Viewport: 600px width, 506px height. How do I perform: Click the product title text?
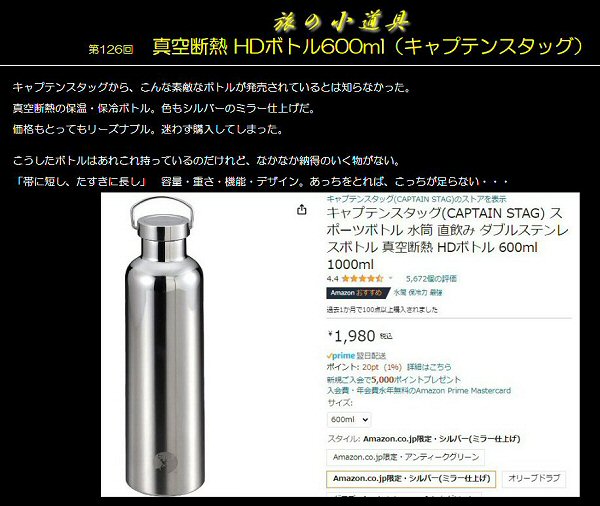[447, 238]
